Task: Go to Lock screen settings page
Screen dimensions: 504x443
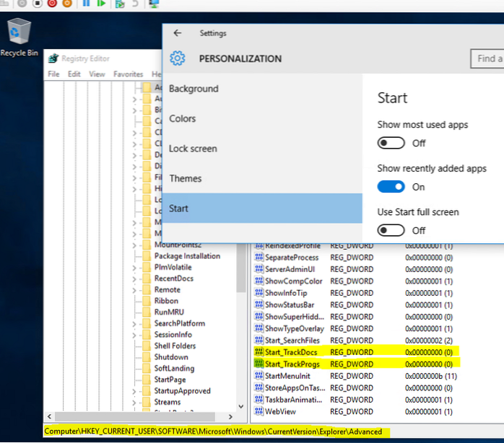Action: (x=193, y=149)
